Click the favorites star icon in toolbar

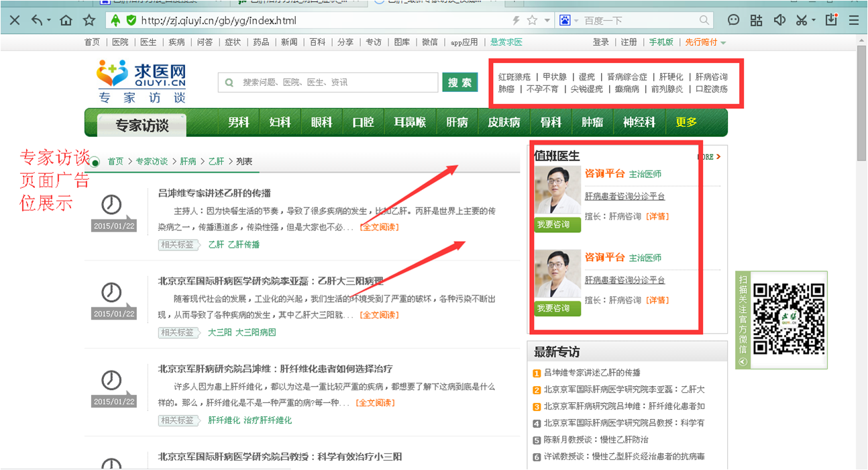[89, 20]
